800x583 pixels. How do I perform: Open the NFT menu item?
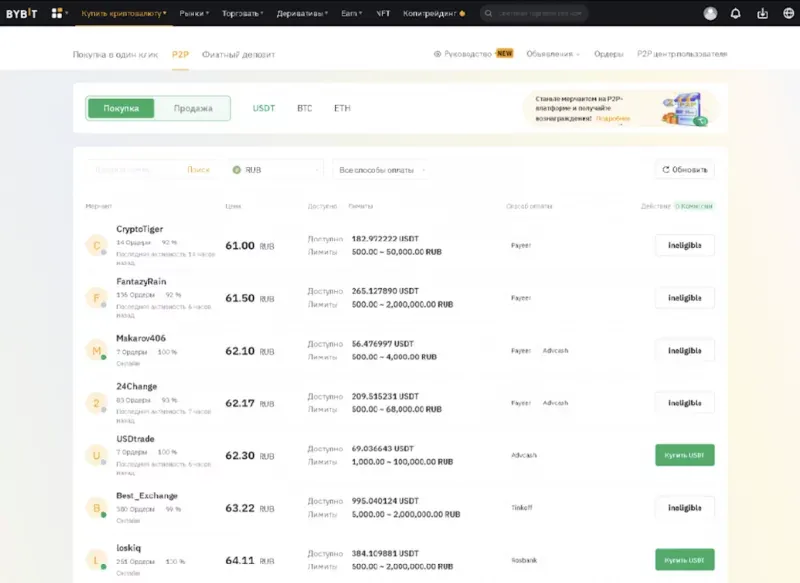[383, 13]
